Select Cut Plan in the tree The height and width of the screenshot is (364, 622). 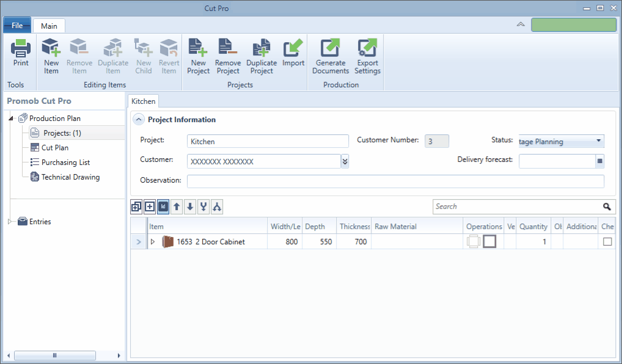[54, 148]
